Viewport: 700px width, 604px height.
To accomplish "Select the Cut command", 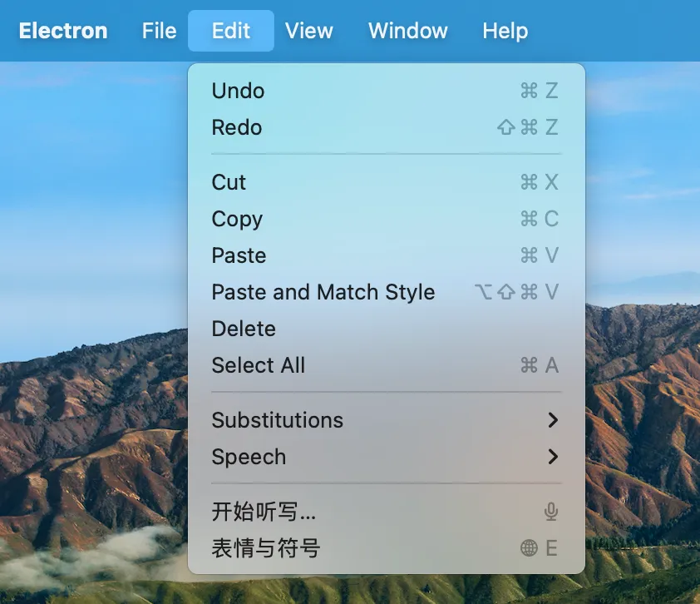I will [x=228, y=183].
